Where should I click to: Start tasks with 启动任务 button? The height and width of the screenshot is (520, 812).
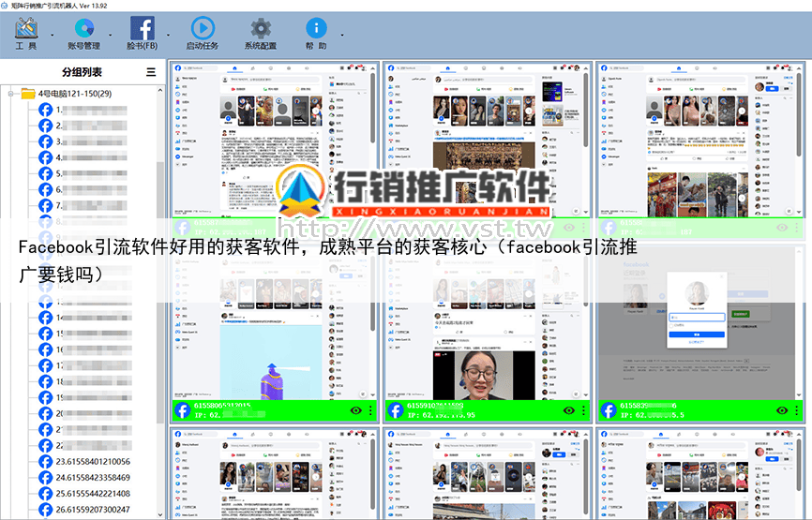203,33
